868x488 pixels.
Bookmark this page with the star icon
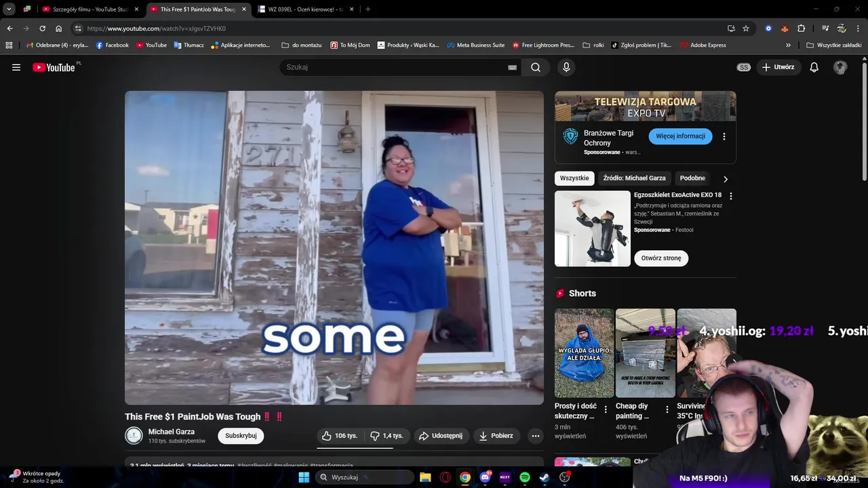[746, 28]
